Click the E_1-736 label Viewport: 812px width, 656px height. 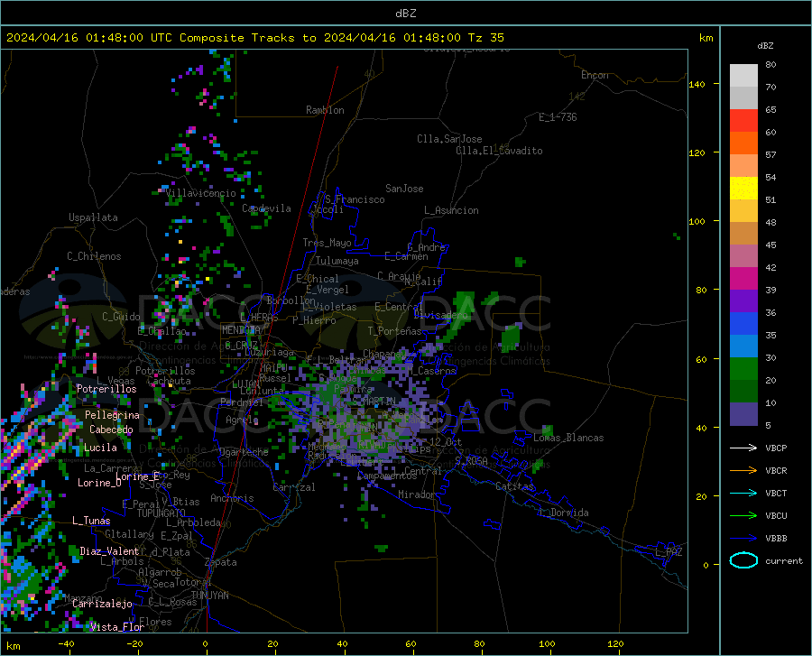(558, 117)
